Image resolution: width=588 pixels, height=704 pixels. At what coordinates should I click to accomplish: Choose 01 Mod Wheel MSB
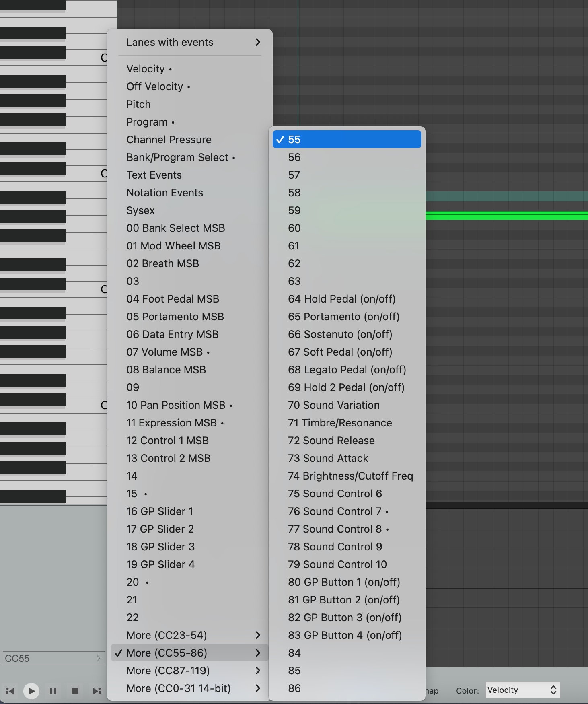(x=173, y=246)
